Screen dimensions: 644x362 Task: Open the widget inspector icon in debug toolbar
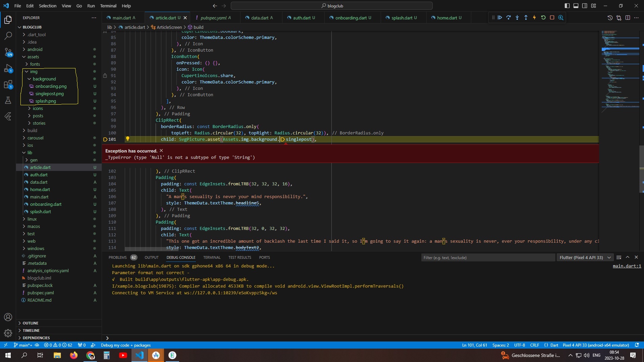pyautogui.click(x=561, y=18)
